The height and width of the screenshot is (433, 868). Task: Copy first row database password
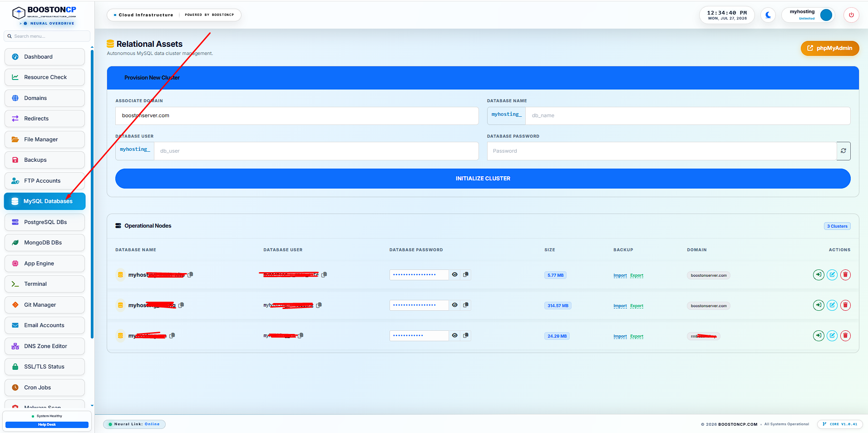pos(465,274)
